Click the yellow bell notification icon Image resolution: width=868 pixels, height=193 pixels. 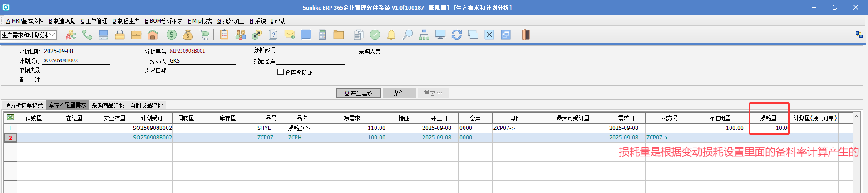coord(391,35)
